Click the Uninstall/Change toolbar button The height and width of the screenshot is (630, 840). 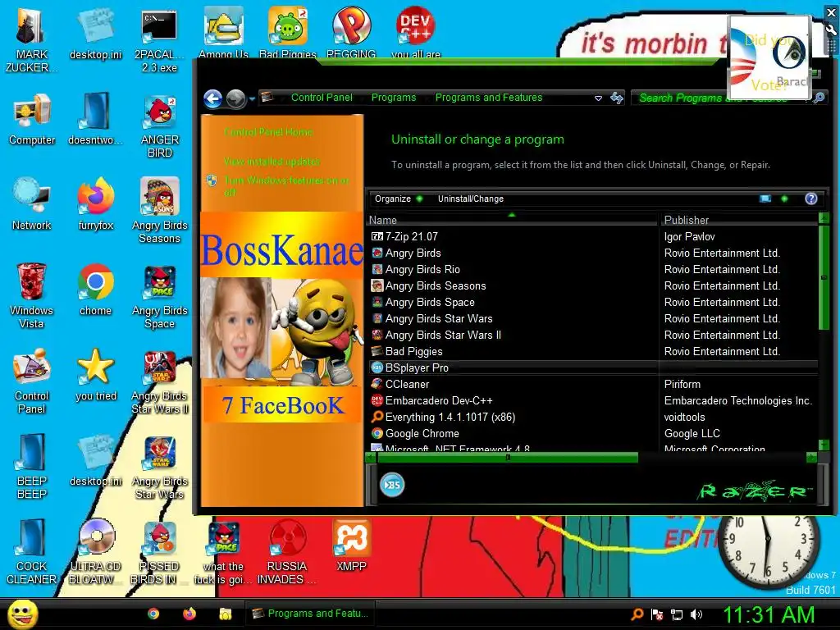(x=470, y=199)
